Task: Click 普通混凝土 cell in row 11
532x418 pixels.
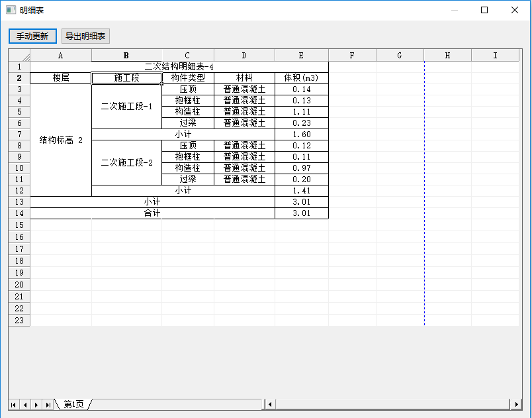Action: (x=244, y=180)
